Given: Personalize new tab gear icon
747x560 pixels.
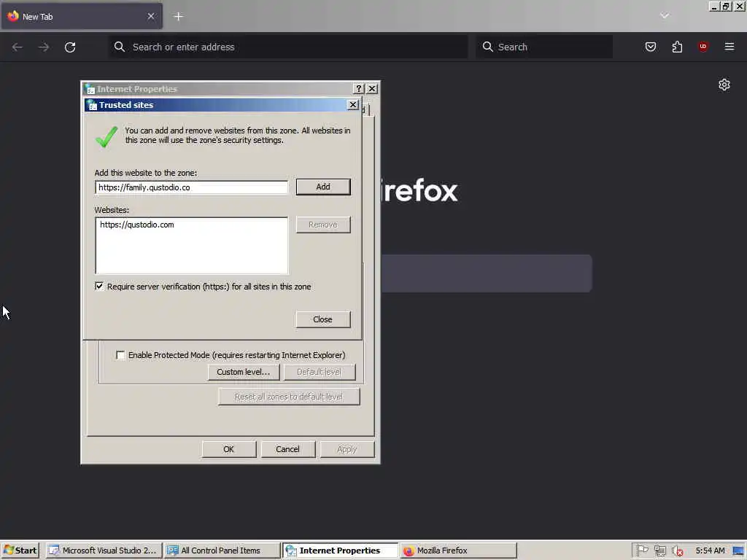Looking at the screenshot, I should tap(724, 85).
